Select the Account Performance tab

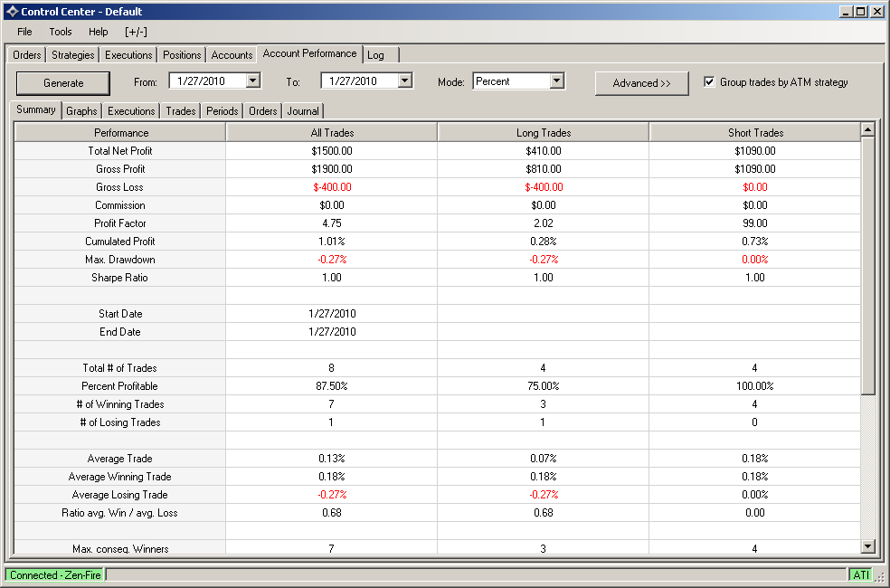coord(309,53)
